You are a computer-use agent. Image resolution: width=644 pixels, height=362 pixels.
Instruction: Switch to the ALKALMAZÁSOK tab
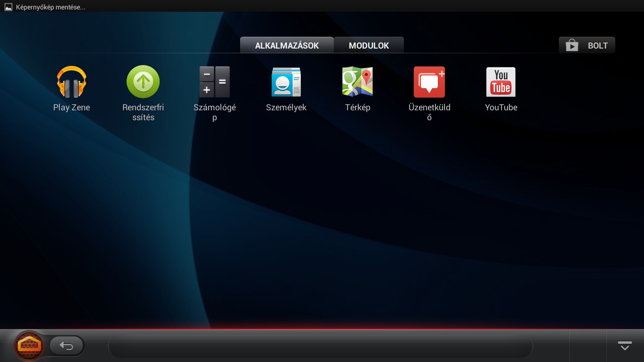point(287,45)
